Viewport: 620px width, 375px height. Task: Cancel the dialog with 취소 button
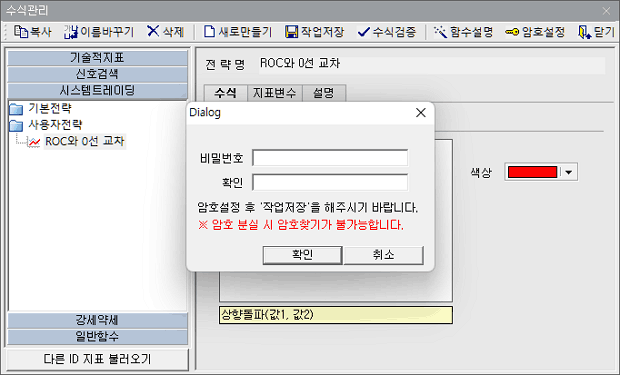point(384,255)
